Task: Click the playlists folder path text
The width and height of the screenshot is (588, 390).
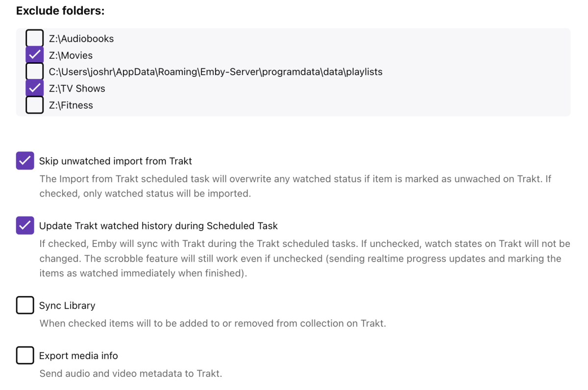Action: click(216, 72)
